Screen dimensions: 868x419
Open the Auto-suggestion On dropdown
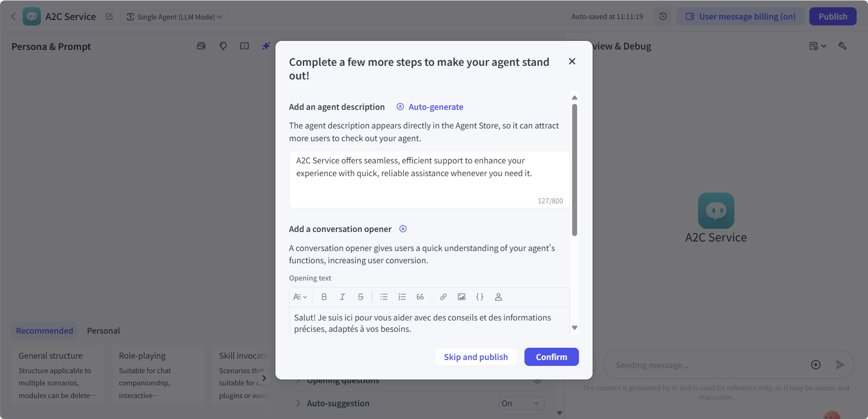pyautogui.click(x=521, y=403)
